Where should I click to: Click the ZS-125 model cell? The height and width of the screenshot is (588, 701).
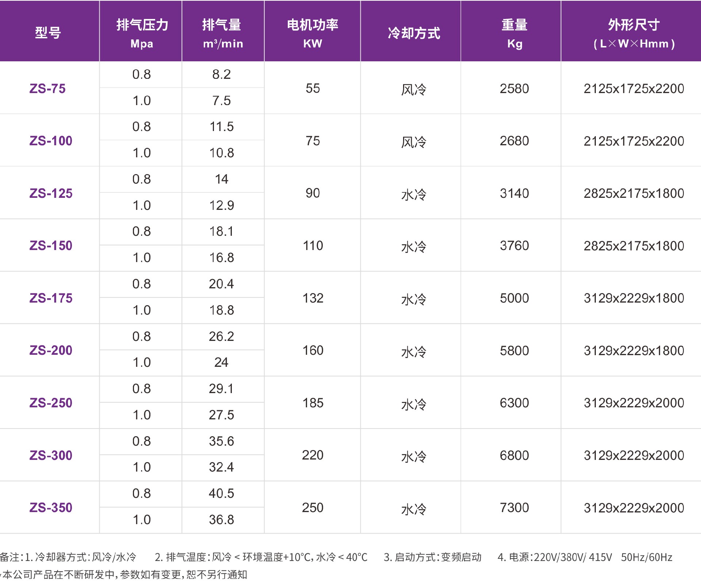point(51,193)
